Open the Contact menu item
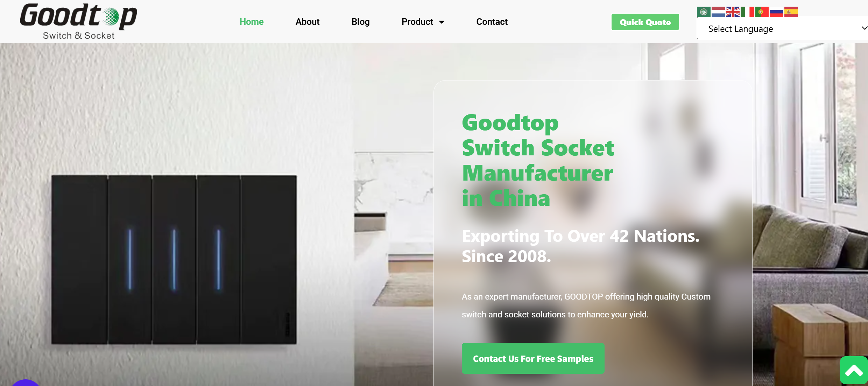 (492, 22)
